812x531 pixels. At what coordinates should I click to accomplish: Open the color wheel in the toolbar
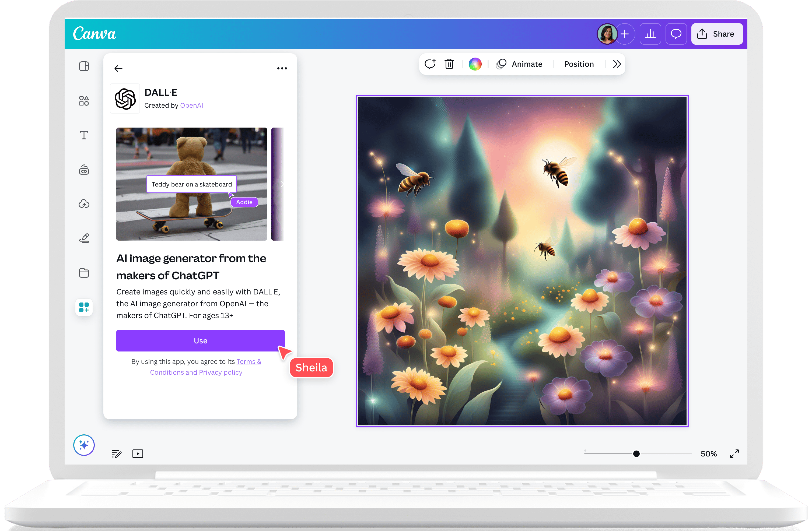(475, 64)
